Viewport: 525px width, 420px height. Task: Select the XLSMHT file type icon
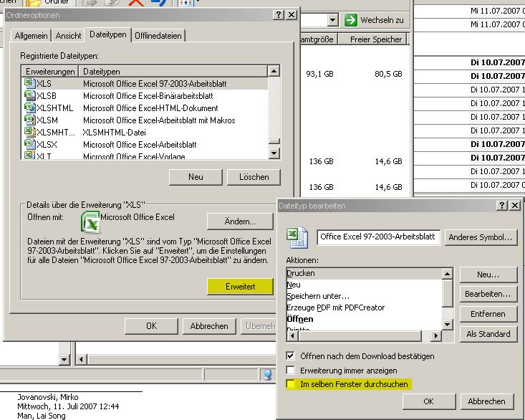[30, 132]
